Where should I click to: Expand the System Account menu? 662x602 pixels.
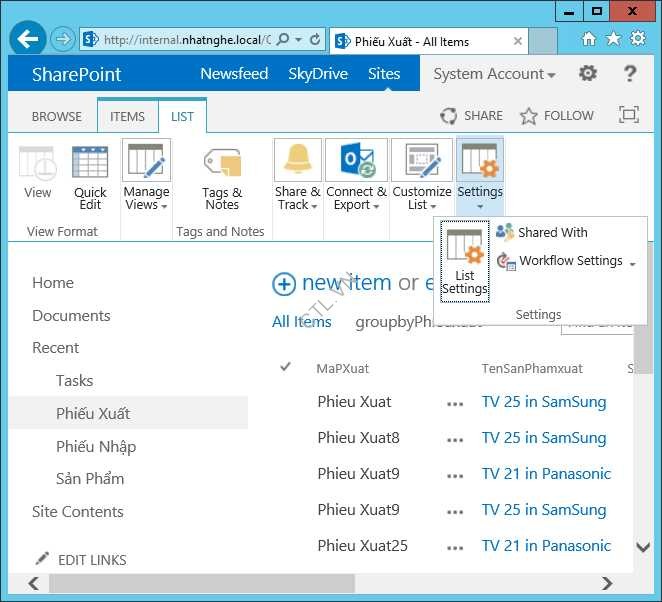coord(494,74)
